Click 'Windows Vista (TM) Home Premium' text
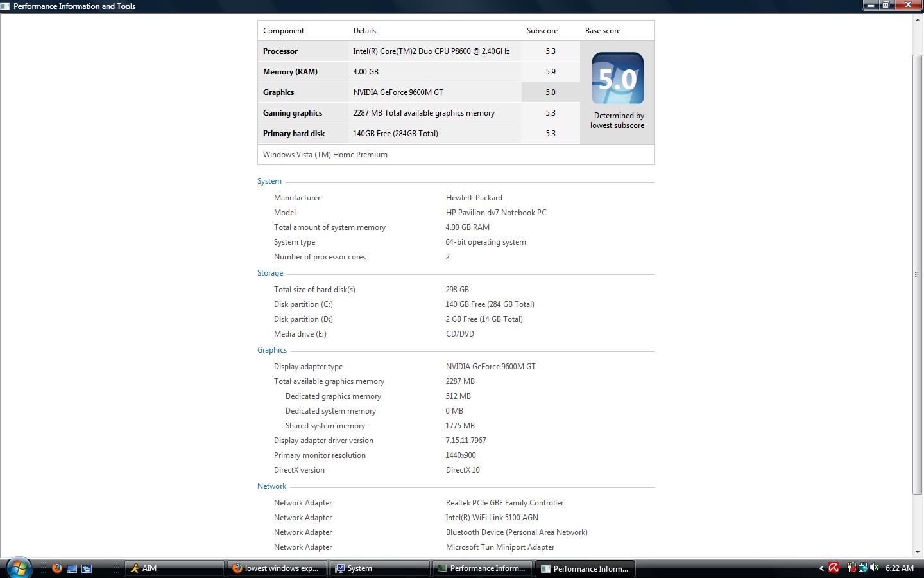The height and width of the screenshot is (578, 924). click(325, 155)
